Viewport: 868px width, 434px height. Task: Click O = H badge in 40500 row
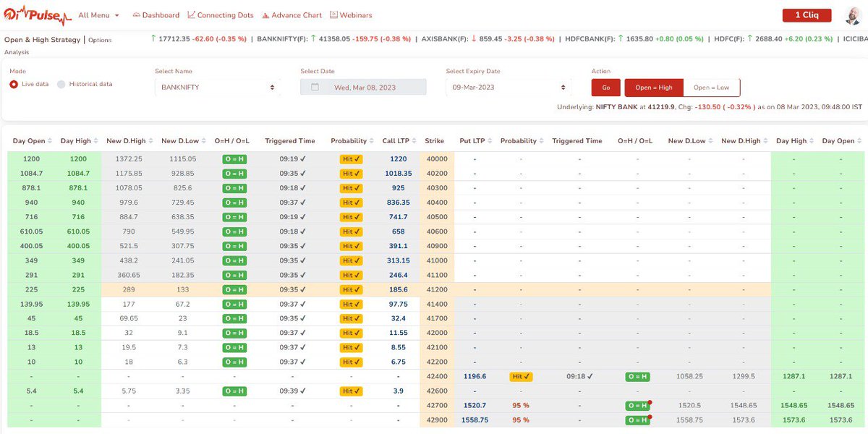click(x=234, y=217)
